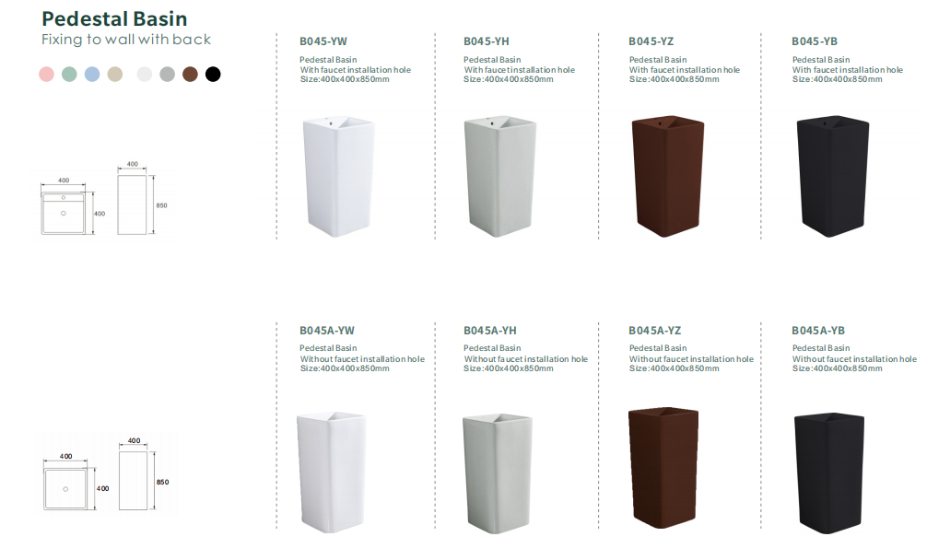Click the B045A-YB model code
This screenshot has width=927, height=560.
pos(818,331)
